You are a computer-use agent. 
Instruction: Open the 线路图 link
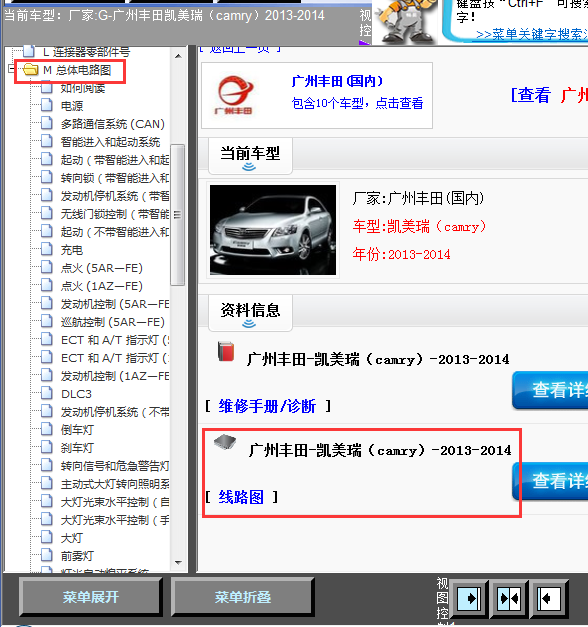pos(241,497)
